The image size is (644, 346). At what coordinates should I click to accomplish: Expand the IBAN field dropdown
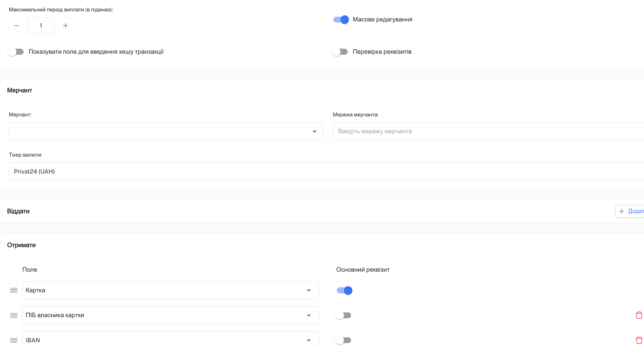click(x=171, y=340)
